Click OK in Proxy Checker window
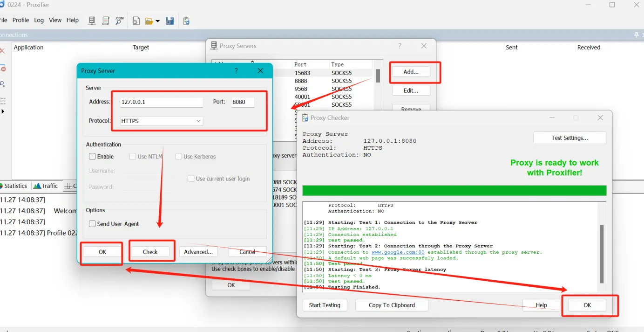This screenshot has height=332, width=644. pyautogui.click(x=587, y=305)
